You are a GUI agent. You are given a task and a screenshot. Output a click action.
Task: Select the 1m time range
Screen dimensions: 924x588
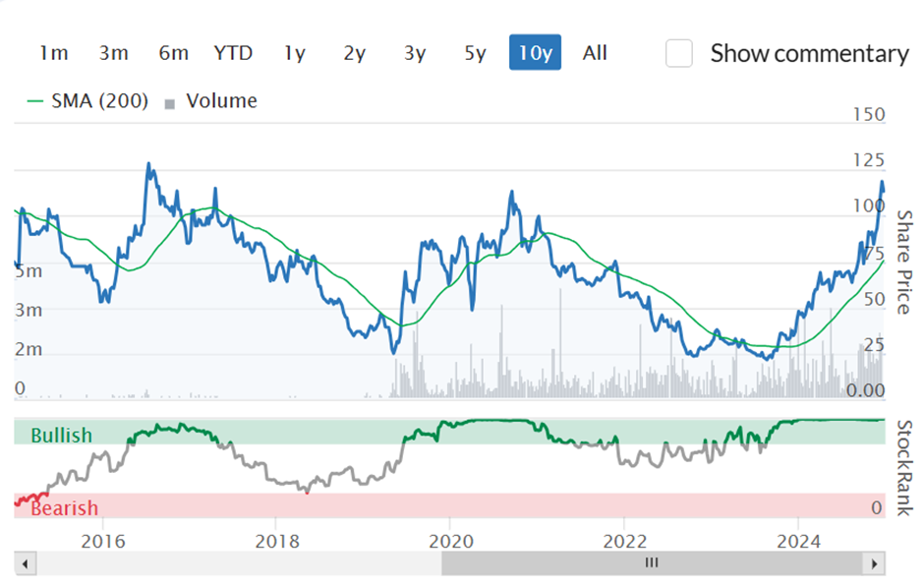click(54, 53)
